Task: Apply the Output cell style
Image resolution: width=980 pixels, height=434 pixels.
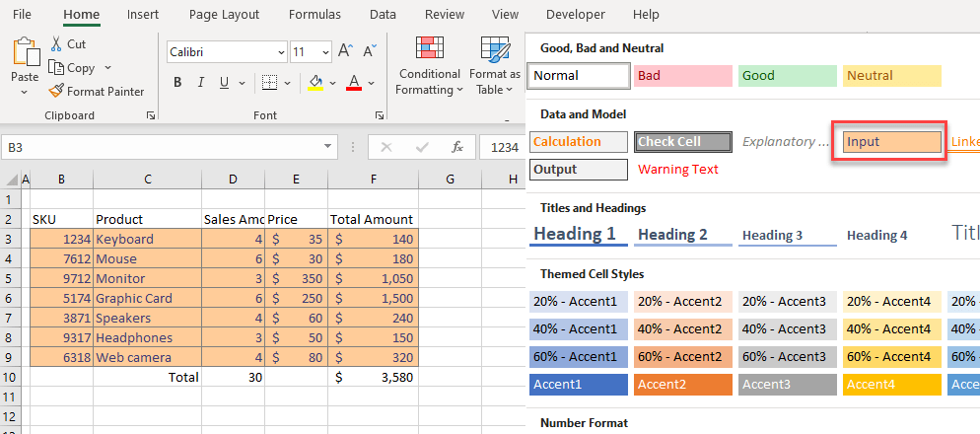Action: pos(579,170)
